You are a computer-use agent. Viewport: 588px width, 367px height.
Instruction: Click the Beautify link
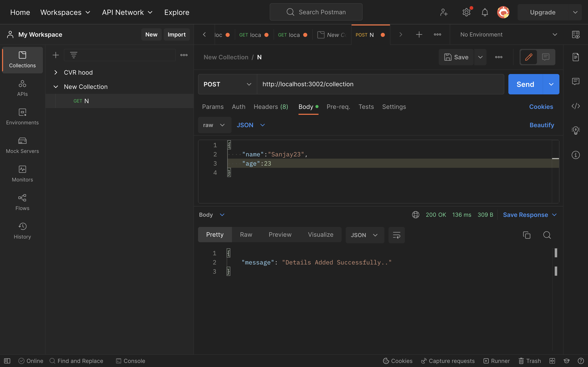tap(542, 125)
